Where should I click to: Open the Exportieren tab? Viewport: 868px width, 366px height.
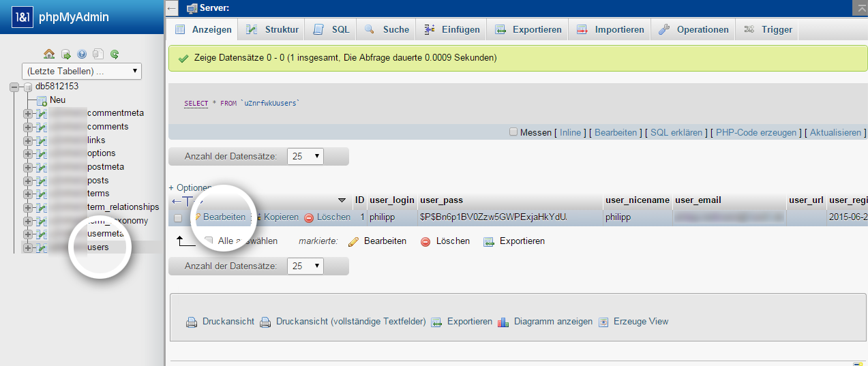pos(528,29)
